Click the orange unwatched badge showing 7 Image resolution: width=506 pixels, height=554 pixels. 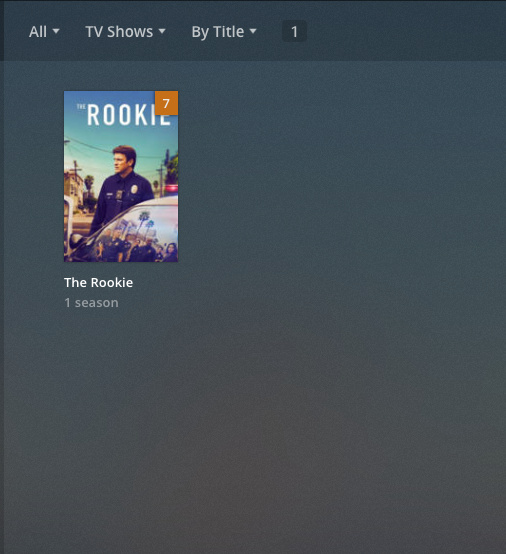tap(166, 103)
